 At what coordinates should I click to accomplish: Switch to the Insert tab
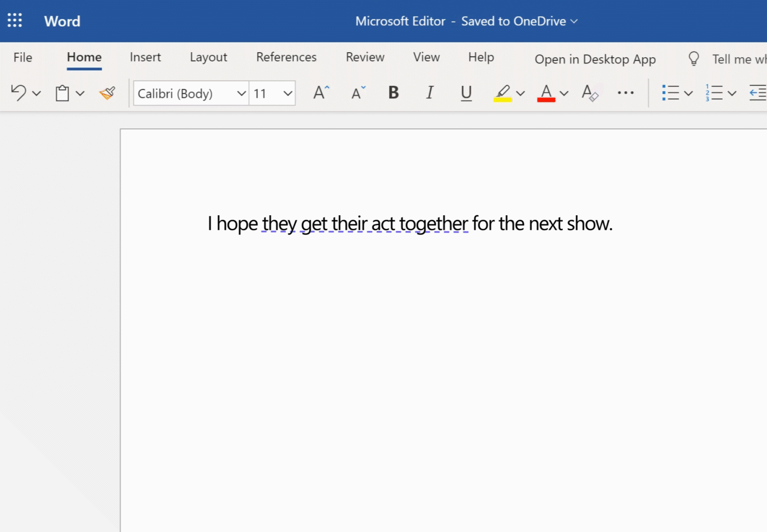[145, 57]
